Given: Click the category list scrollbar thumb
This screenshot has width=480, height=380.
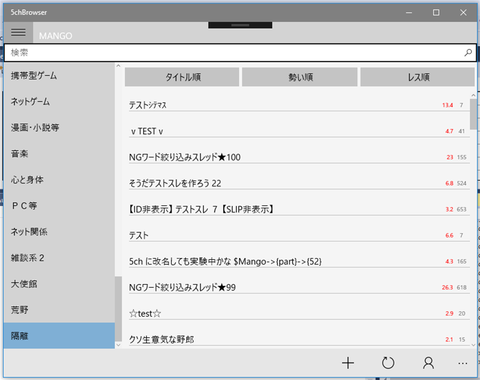Looking at the screenshot, I should (x=118, y=309).
